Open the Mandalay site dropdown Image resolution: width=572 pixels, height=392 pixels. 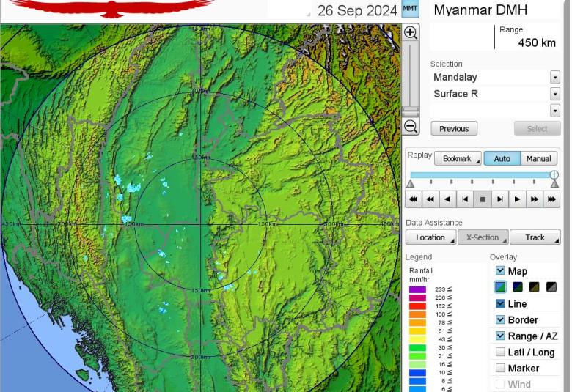click(x=554, y=78)
